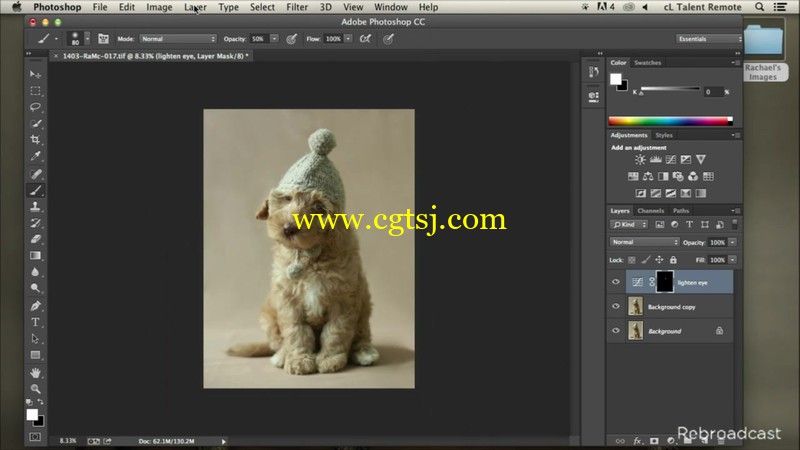This screenshot has width=800, height=450.
Task: Open Spotlight search in menu bar
Action: pyautogui.click(x=759, y=7)
